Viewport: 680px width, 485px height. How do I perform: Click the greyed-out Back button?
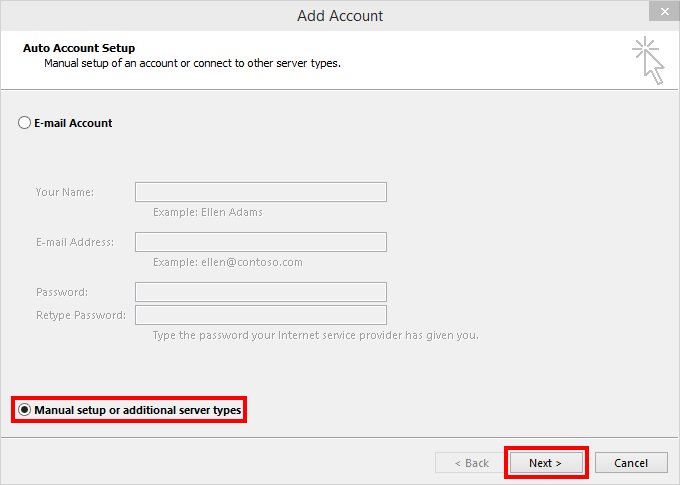click(471, 463)
